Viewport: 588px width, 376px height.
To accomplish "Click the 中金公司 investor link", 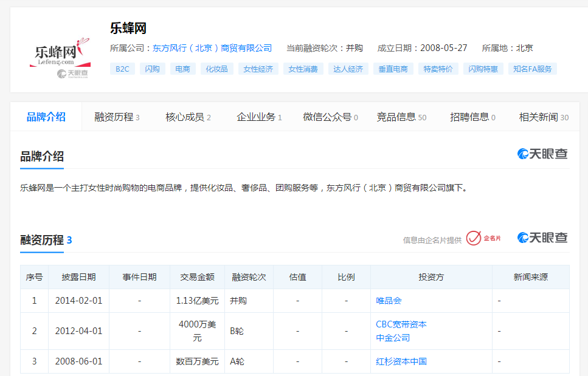I will click(x=393, y=338).
